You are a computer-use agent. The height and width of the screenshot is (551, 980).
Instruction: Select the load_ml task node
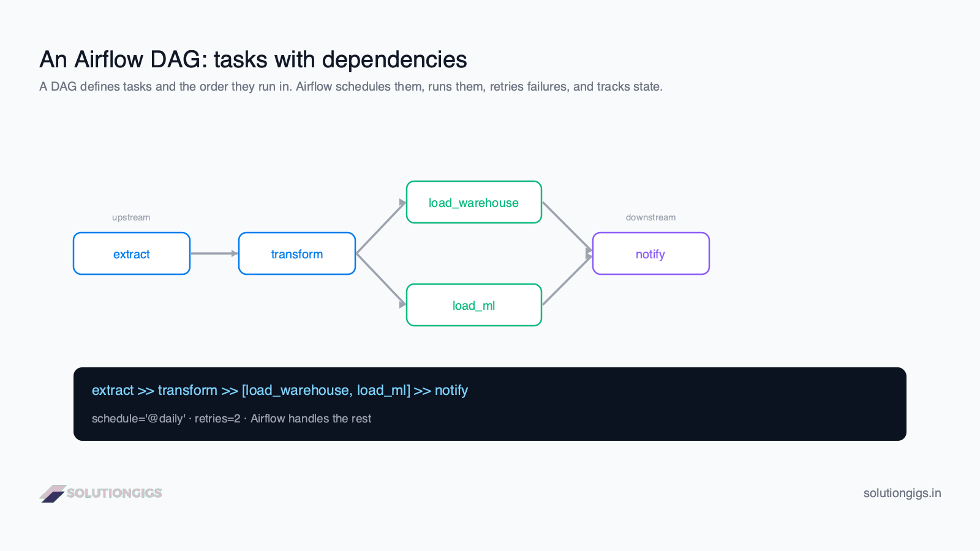(x=474, y=305)
